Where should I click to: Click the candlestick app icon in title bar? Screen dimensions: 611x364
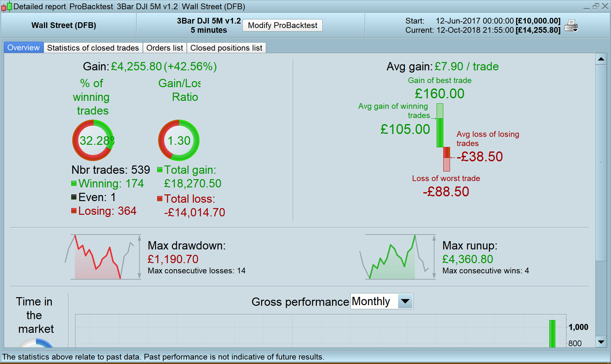[x=7, y=6]
